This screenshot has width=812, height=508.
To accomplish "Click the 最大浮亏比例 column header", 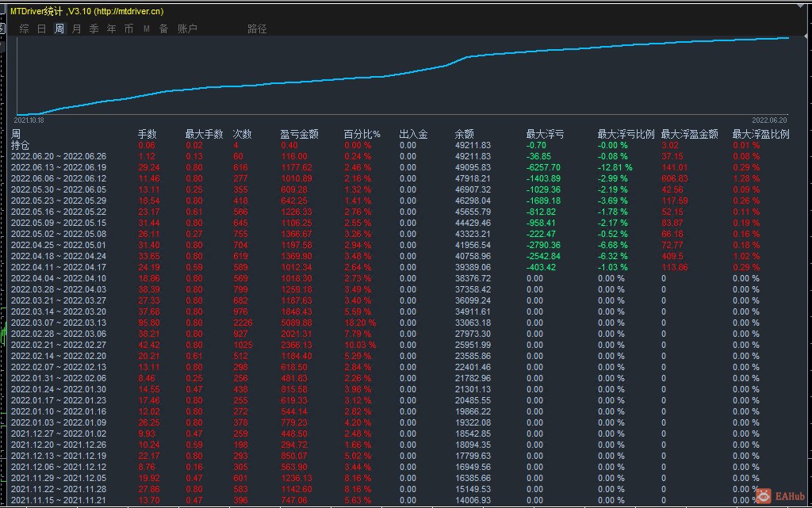I will pos(626,135).
